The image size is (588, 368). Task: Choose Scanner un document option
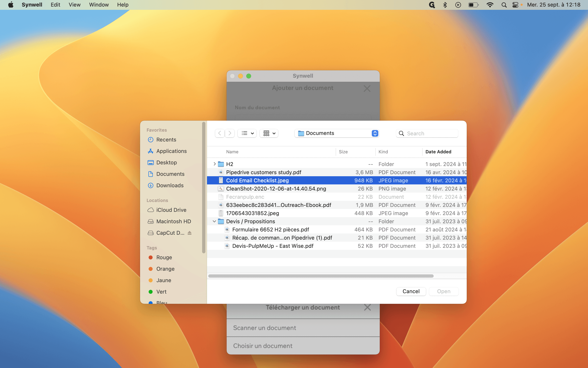[x=303, y=328]
